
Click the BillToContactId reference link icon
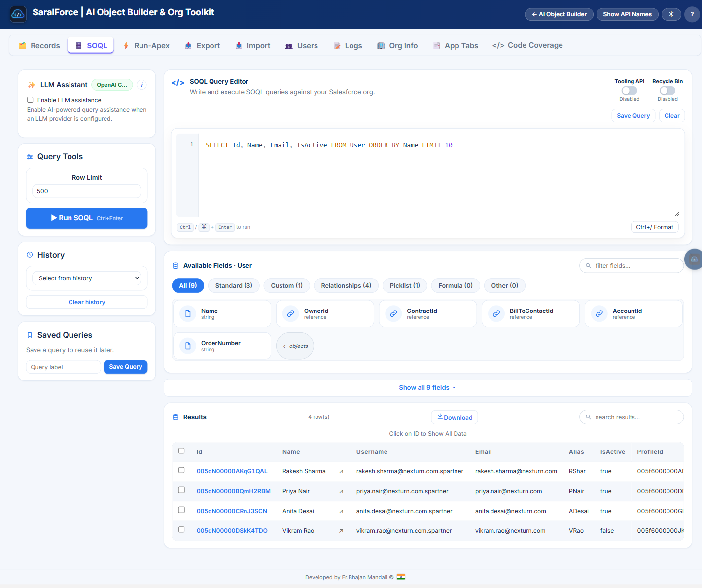pos(496,313)
